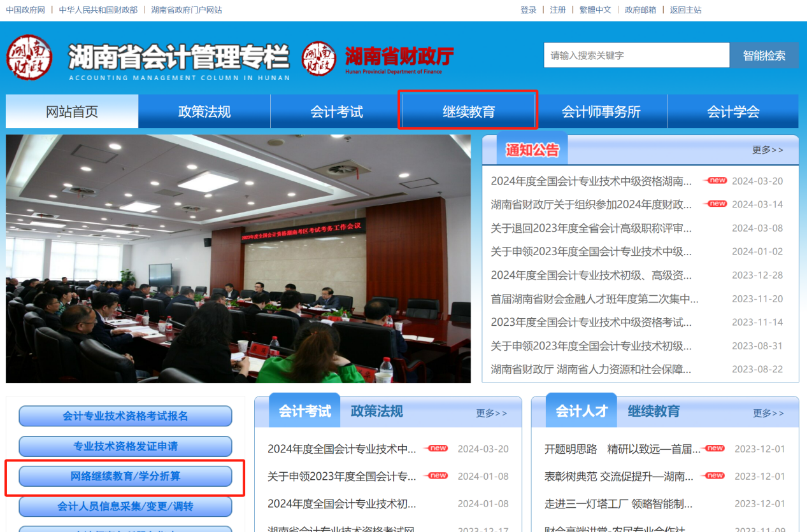Open 更多>> in the 通知公告 panel
This screenshot has height=532, width=807.
(x=768, y=150)
